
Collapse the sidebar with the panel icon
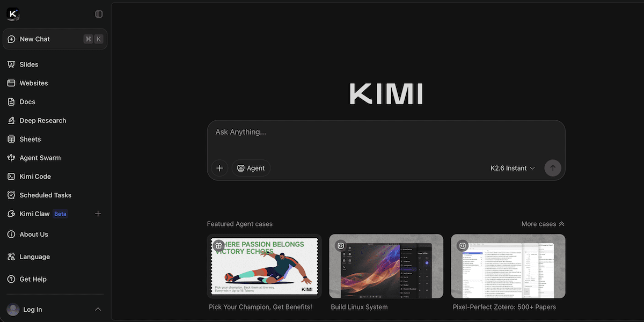coord(99,14)
